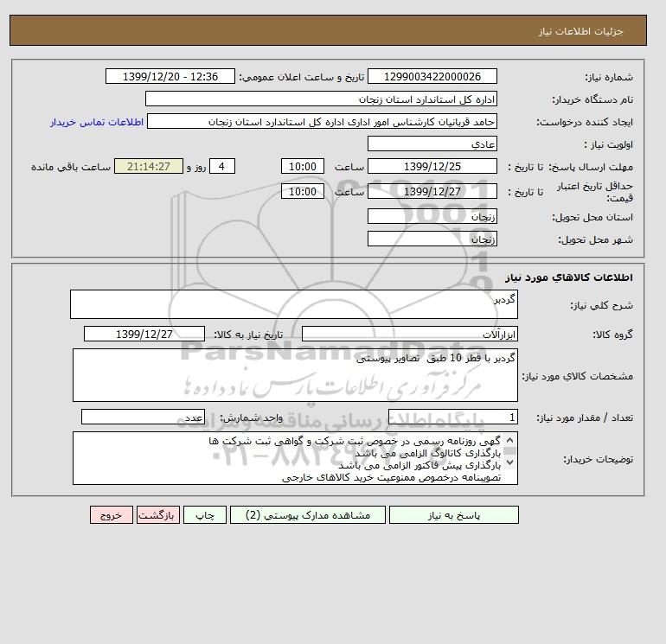The image size is (666, 644).
Task: Click priority field عادی
Action: point(432,143)
